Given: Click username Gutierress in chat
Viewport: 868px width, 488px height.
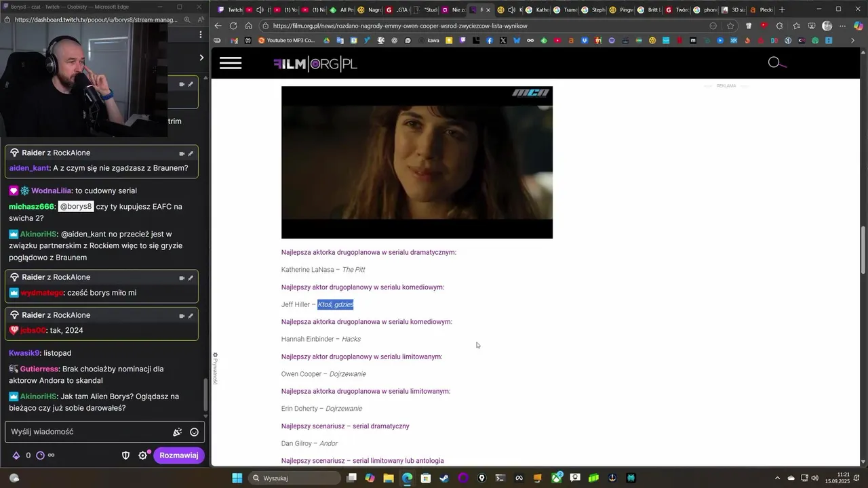Looking at the screenshot, I should point(39,369).
